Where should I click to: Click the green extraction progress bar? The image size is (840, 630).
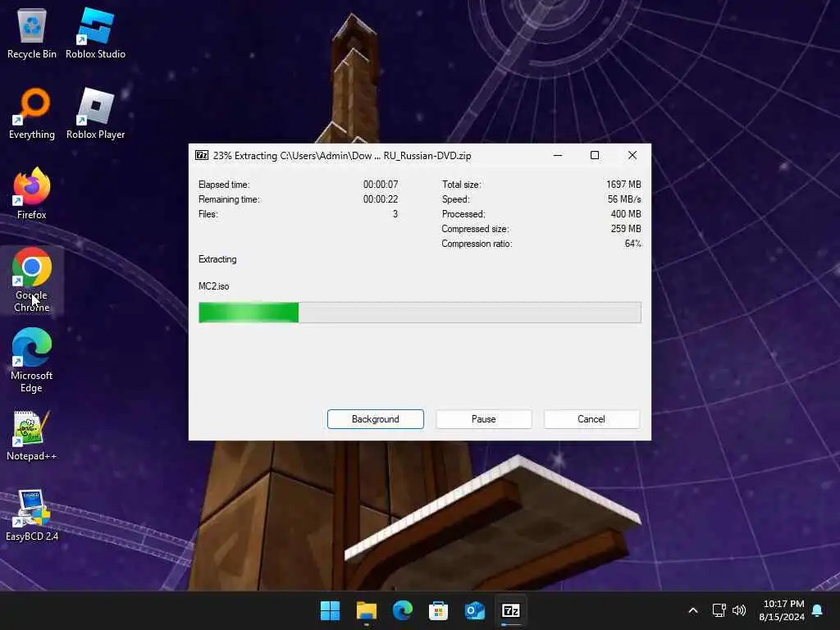pyautogui.click(x=420, y=313)
